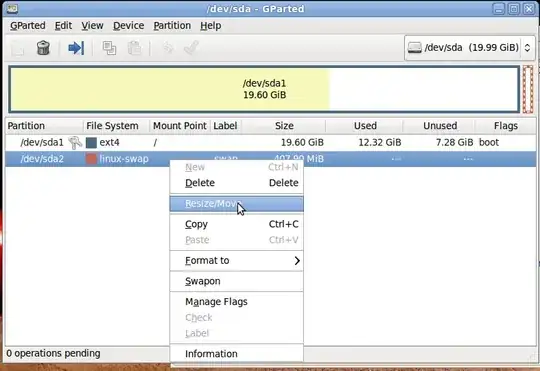Screen dimensions: 540x371
Task: Click the Copy partition toolbar icon
Action: tap(109, 48)
